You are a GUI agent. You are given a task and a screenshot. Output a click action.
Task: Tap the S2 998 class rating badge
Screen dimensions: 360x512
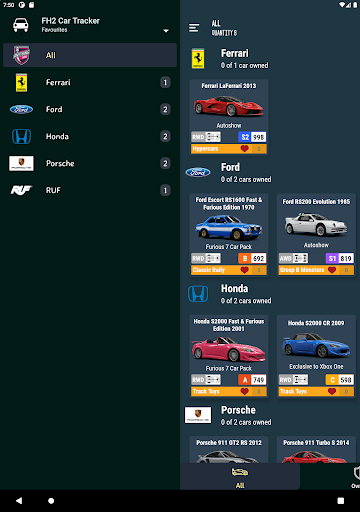pyautogui.click(x=252, y=137)
